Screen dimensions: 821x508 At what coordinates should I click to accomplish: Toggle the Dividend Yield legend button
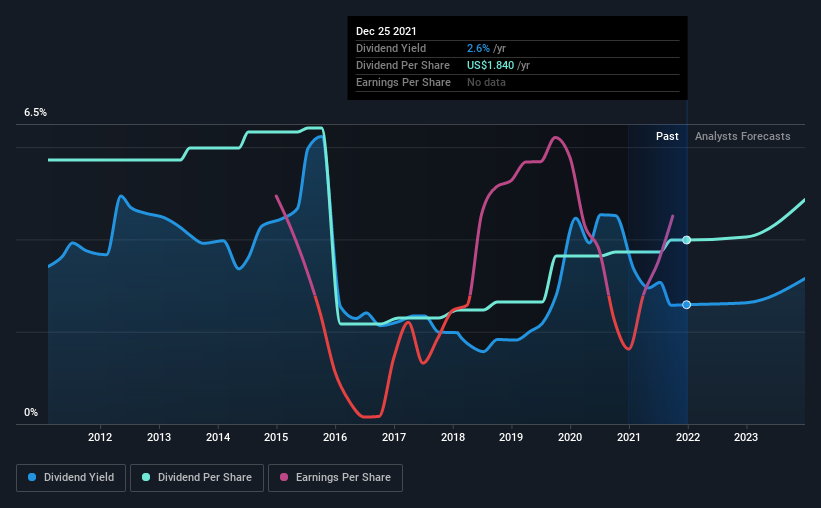pyautogui.click(x=71, y=478)
